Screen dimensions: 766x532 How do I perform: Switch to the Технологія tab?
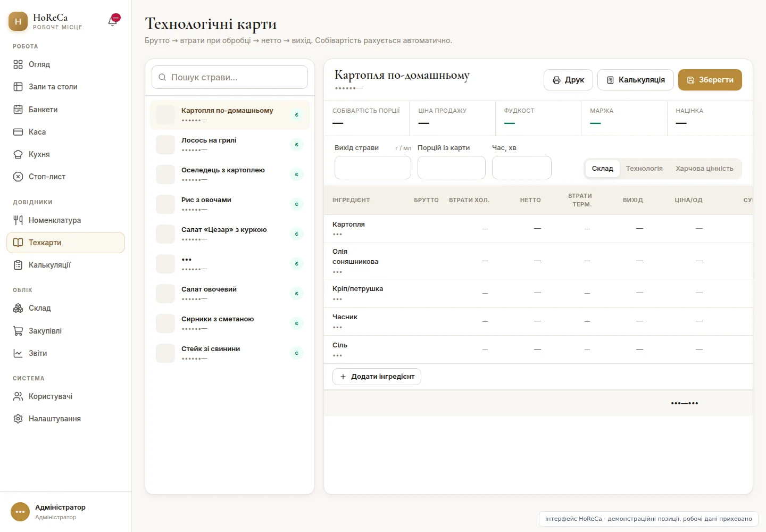tap(644, 169)
